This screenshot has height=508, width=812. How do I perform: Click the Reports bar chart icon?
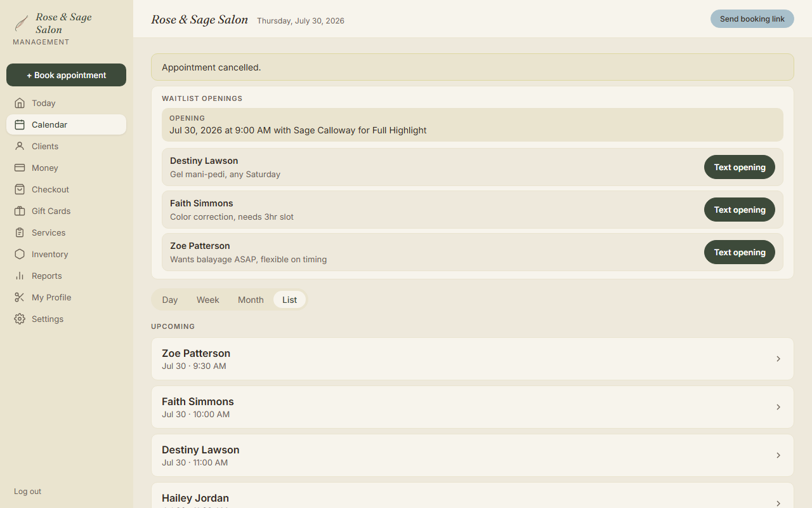pos(20,276)
